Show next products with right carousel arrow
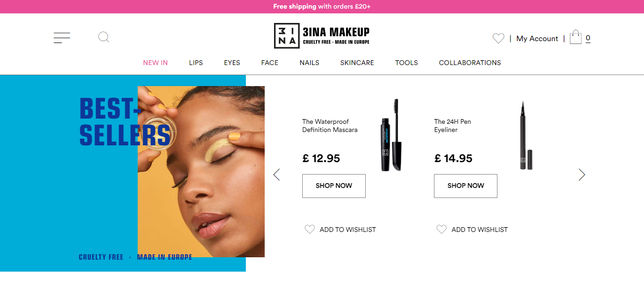This screenshot has height=296, width=644. click(581, 175)
